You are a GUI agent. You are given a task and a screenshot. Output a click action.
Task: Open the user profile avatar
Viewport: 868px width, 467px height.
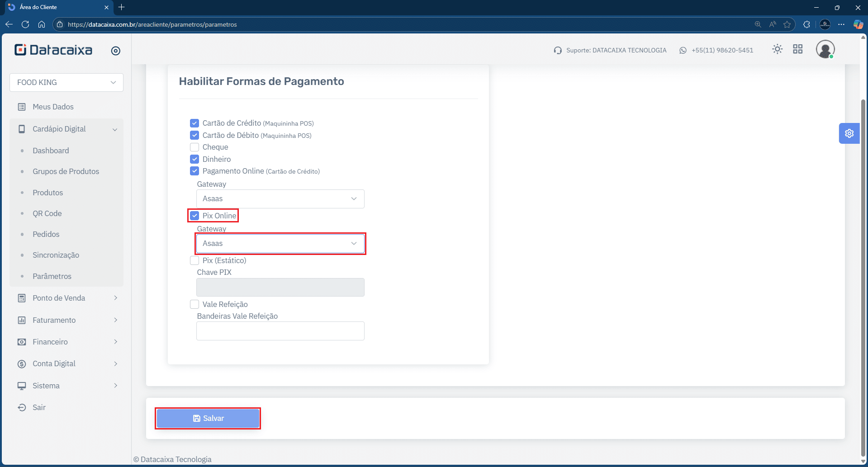[825, 49]
